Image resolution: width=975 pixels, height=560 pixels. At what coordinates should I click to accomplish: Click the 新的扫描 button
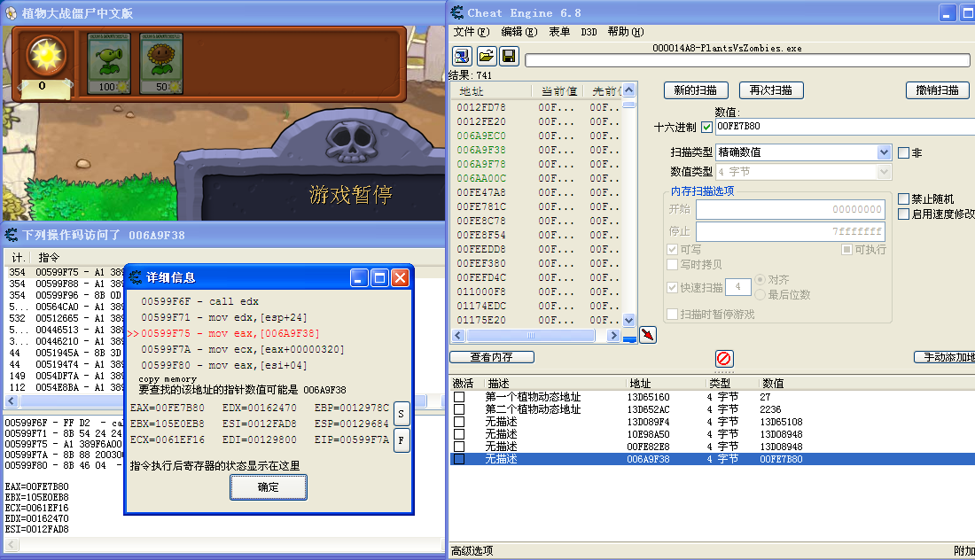coord(696,90)
